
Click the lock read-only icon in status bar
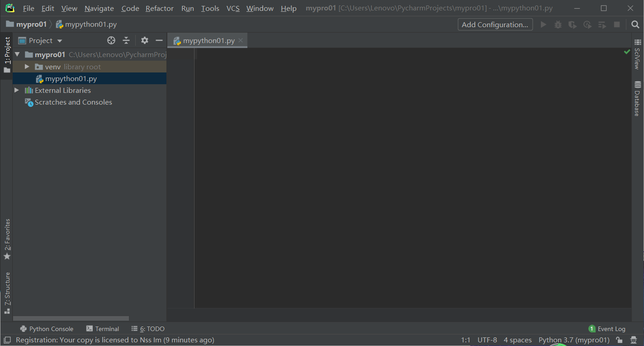click(x=619, y=340)
